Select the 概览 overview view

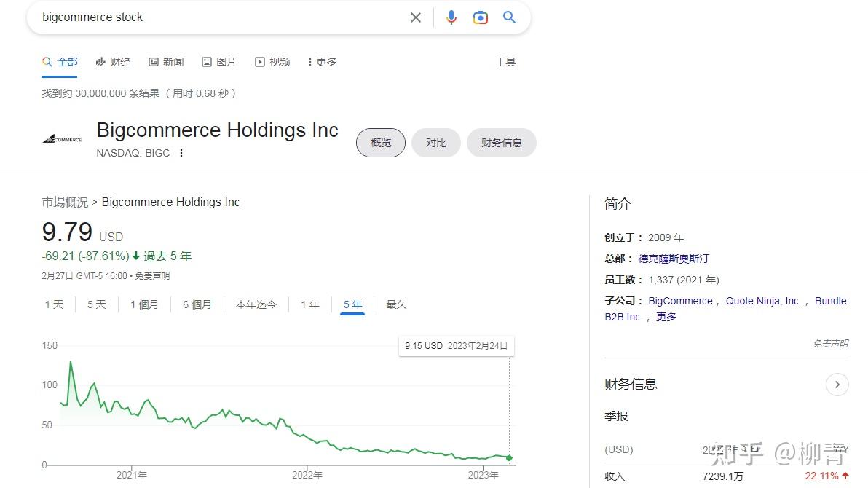pos(380,143)
